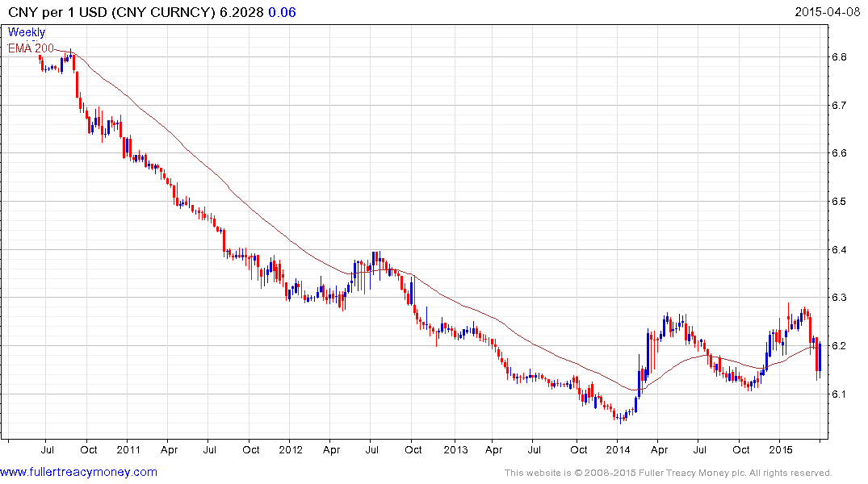Click the 6.4 y-axis label

tap(839, 249)
